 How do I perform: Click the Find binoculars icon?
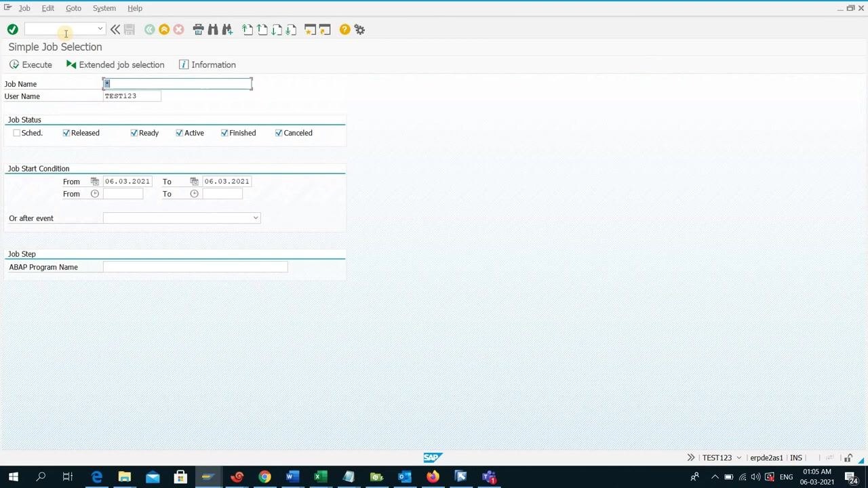point(213,29)
